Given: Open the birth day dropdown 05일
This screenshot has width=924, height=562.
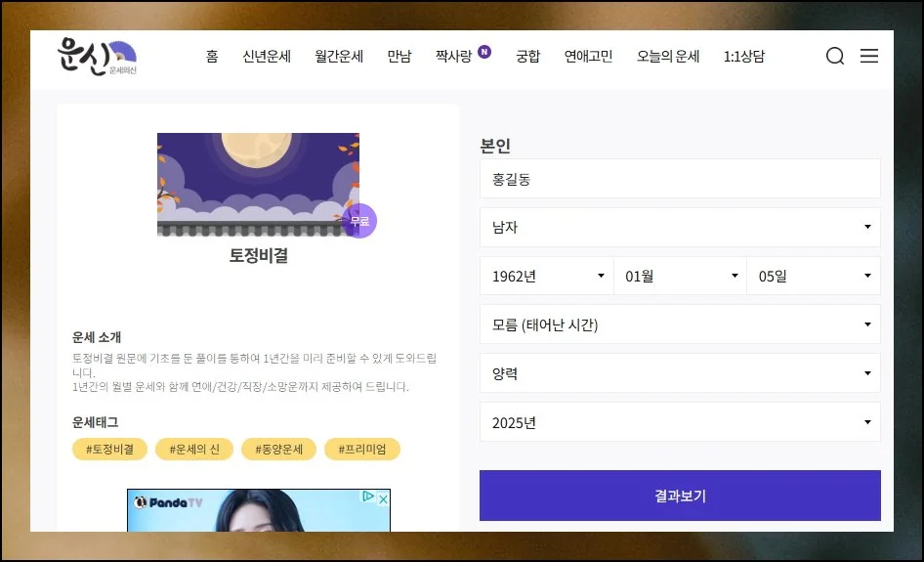Looking at the screenshot, I should (813, 277).
